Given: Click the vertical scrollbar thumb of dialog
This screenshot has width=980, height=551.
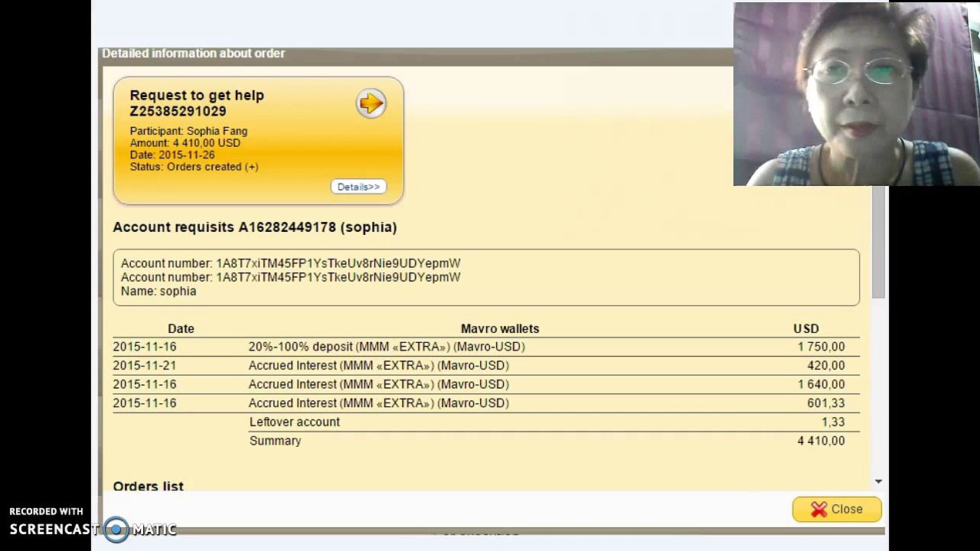Looking at the screenshot, I should (x=878, y=242).
